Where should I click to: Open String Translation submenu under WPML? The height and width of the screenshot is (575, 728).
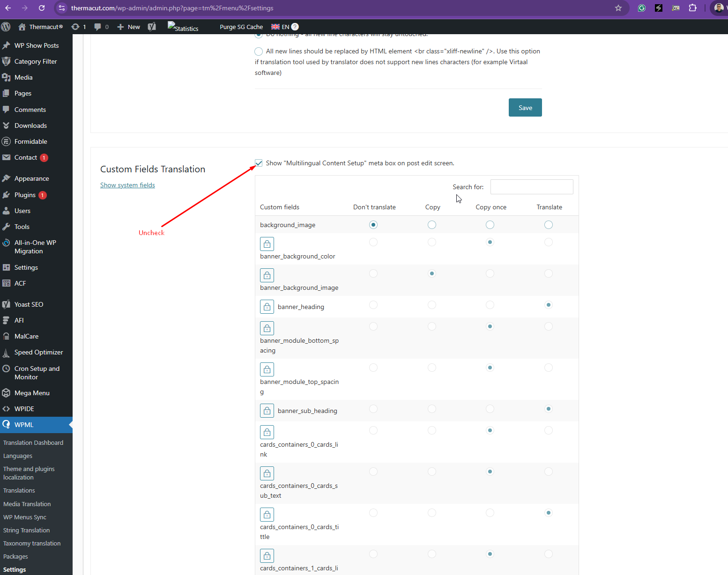click(x=26, y=530)
